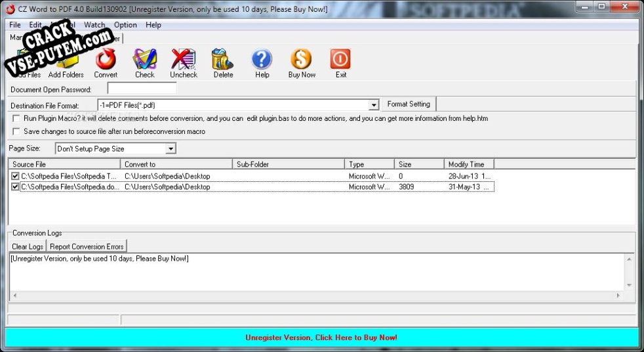Screen dimensions: 644x352
Task: Open the Option menu
Action: coord(125,25)
